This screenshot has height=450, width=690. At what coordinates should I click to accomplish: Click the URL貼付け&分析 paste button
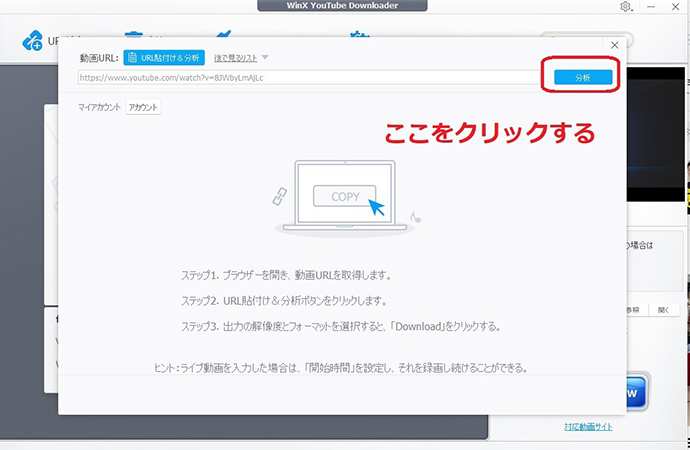(x=164, y=58)
